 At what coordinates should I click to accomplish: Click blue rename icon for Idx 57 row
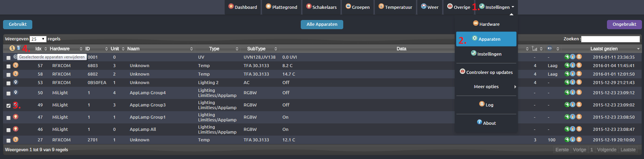pos(573,65)
